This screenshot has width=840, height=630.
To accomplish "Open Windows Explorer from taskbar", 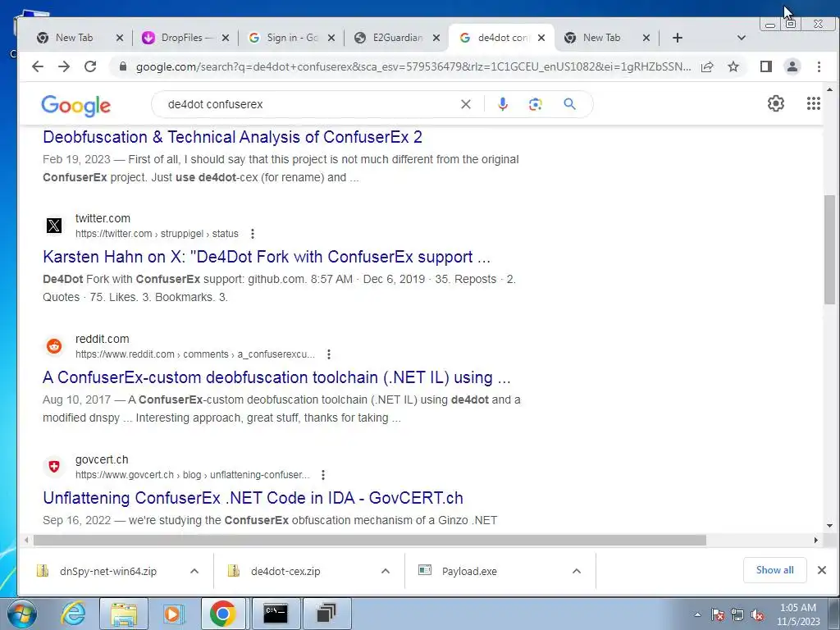I will tap(124, 614).
